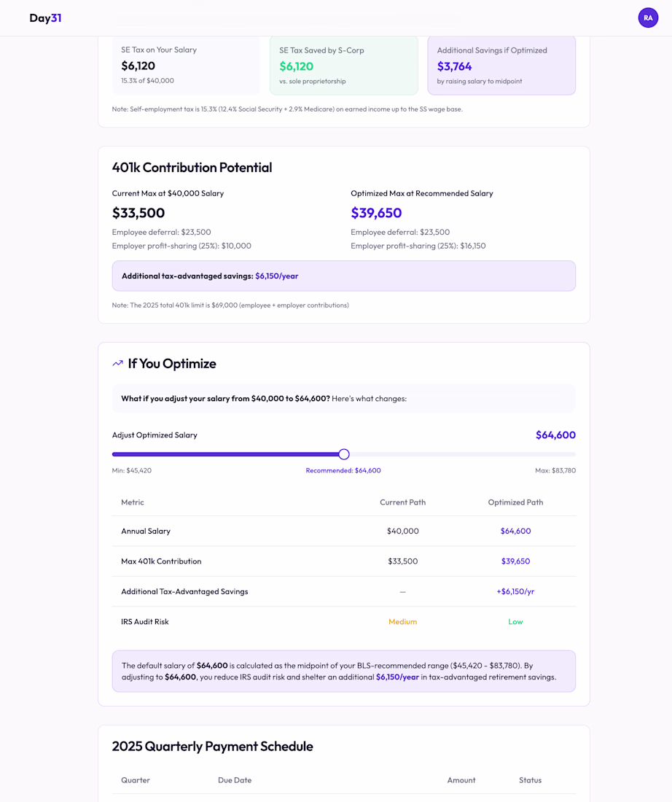The width and height of the screenshot is (672, 802).
Task: Click the Amount column header
Action: (x=461, y=780)
